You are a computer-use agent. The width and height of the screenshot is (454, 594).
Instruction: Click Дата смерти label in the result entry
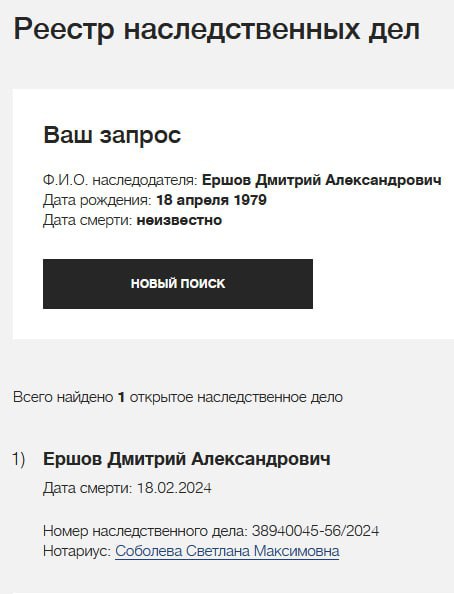[88, 488]
